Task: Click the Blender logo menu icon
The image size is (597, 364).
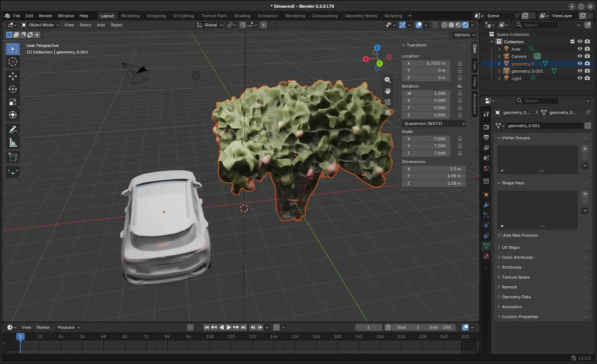Action: pos(7,16)
